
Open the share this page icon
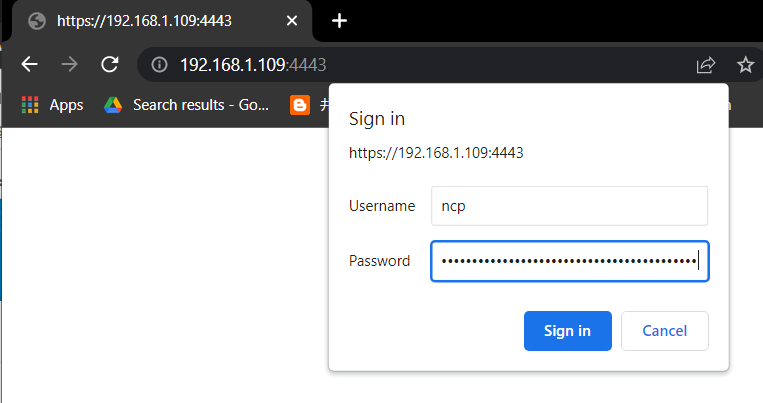tap(706, 65)
